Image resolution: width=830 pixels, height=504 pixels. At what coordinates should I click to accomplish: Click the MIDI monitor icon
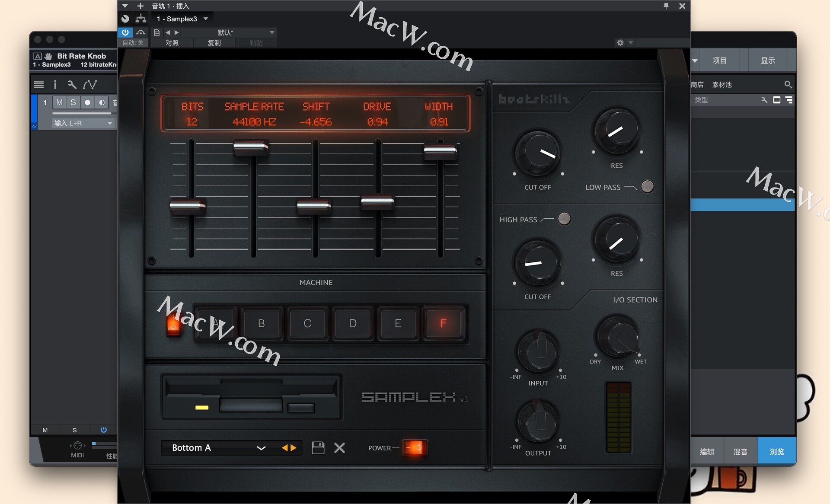pos(78,445)
